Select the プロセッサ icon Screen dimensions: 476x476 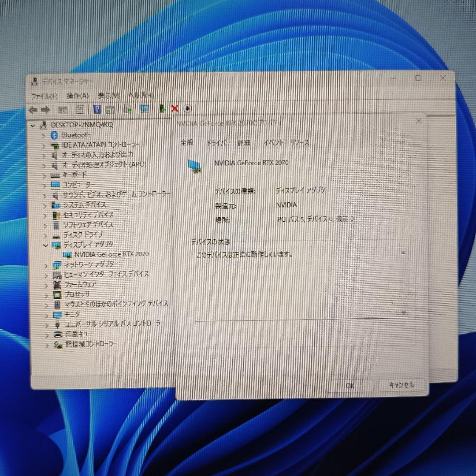pyautogui.click(x=57, y=294)
